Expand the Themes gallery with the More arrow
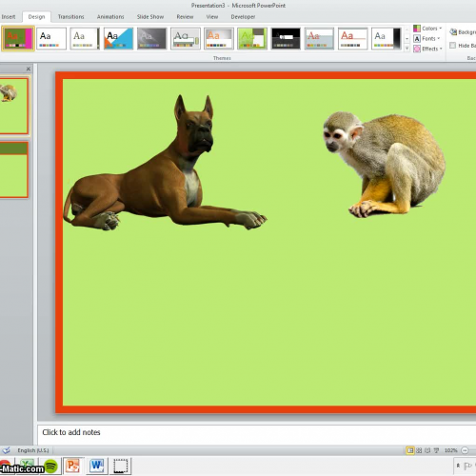The image size is (476, 476). pos(407,49)
